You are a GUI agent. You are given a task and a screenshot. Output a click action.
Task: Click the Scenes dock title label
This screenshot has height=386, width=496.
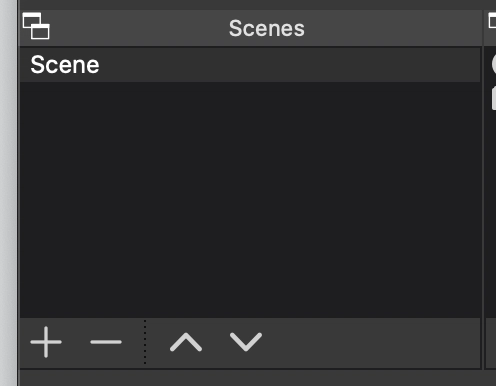[x=267, y=28]
